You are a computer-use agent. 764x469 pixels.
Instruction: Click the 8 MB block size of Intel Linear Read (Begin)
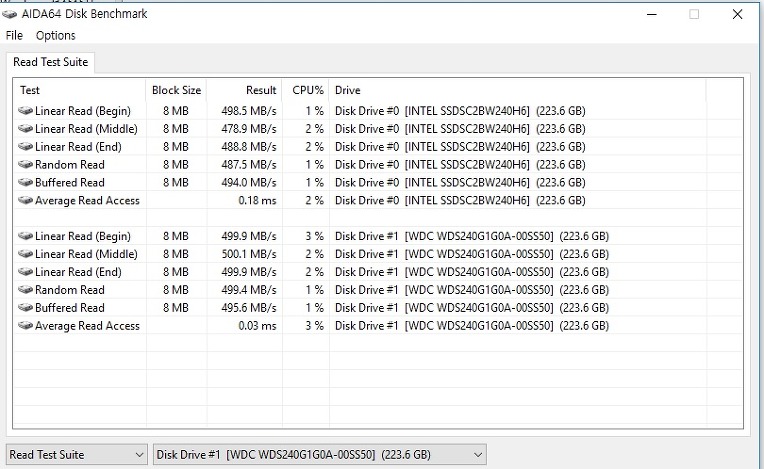176,111
